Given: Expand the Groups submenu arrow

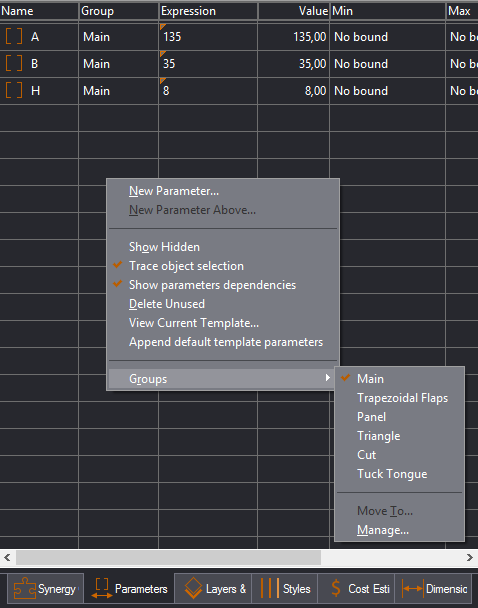Looking at the screenshot, I should (x=328, y=378).
